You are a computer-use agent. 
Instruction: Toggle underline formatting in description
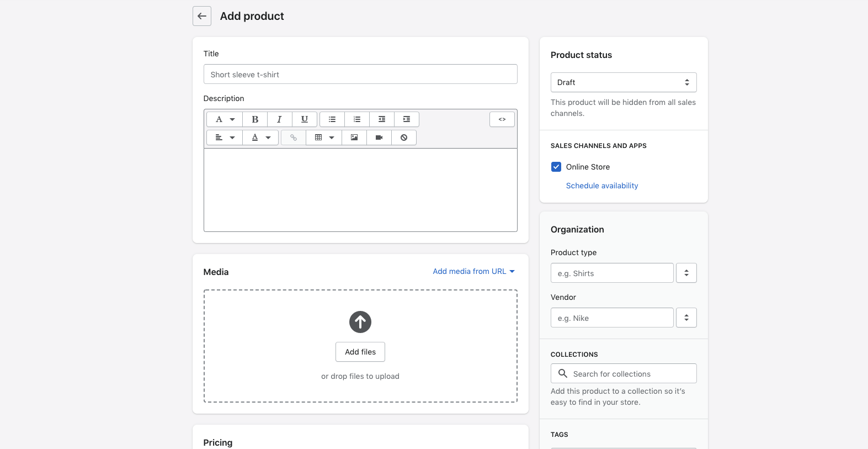click(x=305, y=119)
